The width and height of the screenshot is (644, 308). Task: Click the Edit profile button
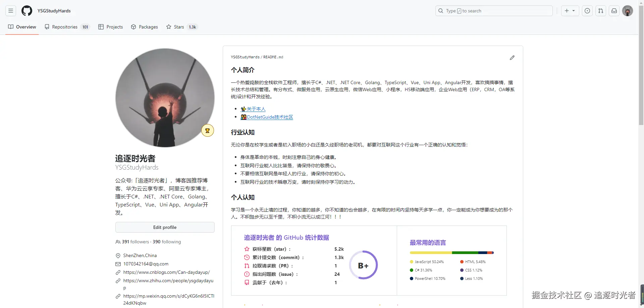tap(165, 227)
